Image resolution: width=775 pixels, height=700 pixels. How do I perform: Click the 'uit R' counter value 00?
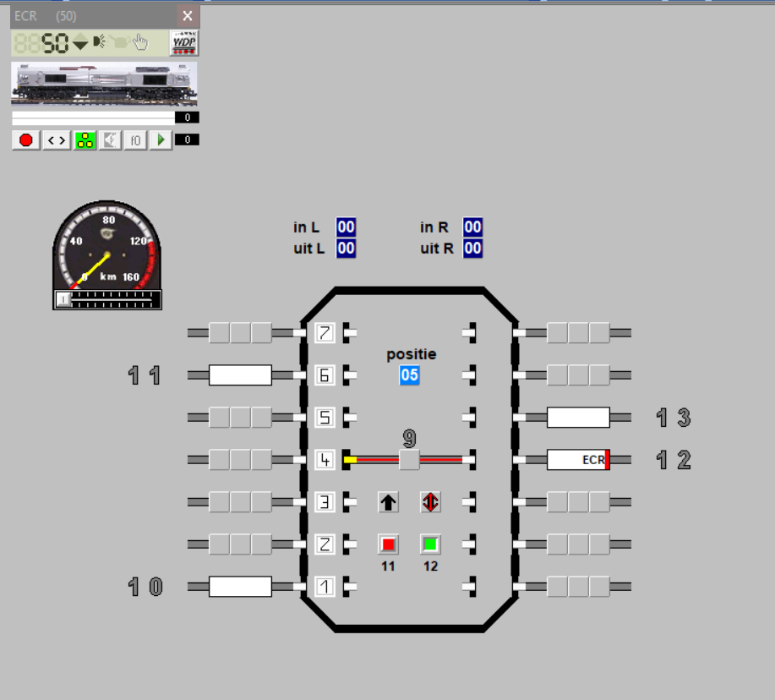(472, 249)
